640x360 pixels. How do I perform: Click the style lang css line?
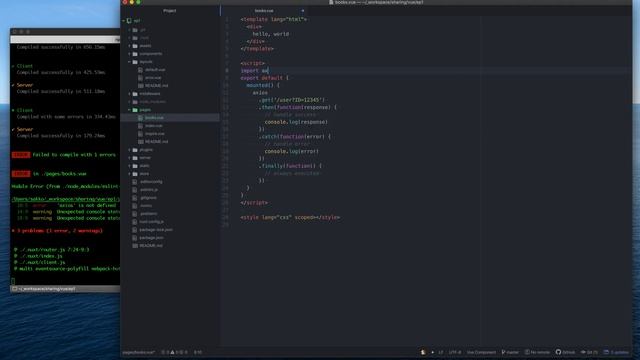tap(290, 218)
